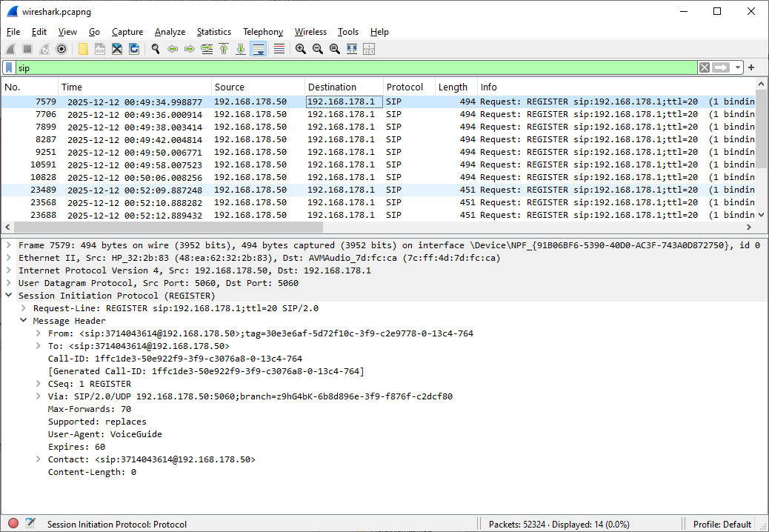Image resolution: width=769 pixels, height=532 pixels.
Task: Toggle auto-scroll to last packet
Action: [x=259, y=49]
